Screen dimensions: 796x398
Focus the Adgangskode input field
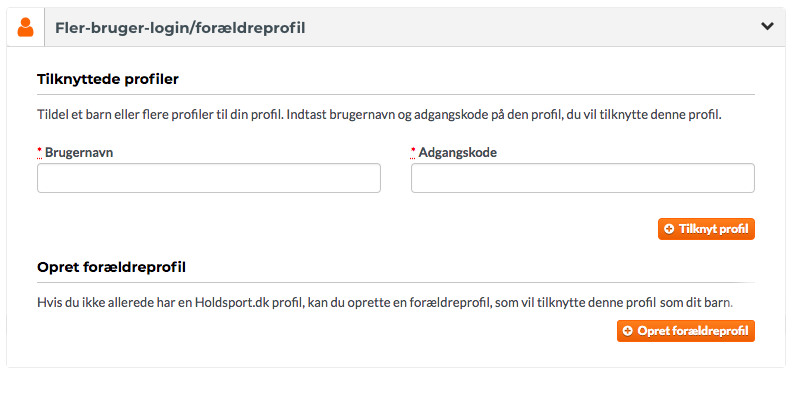583,178
